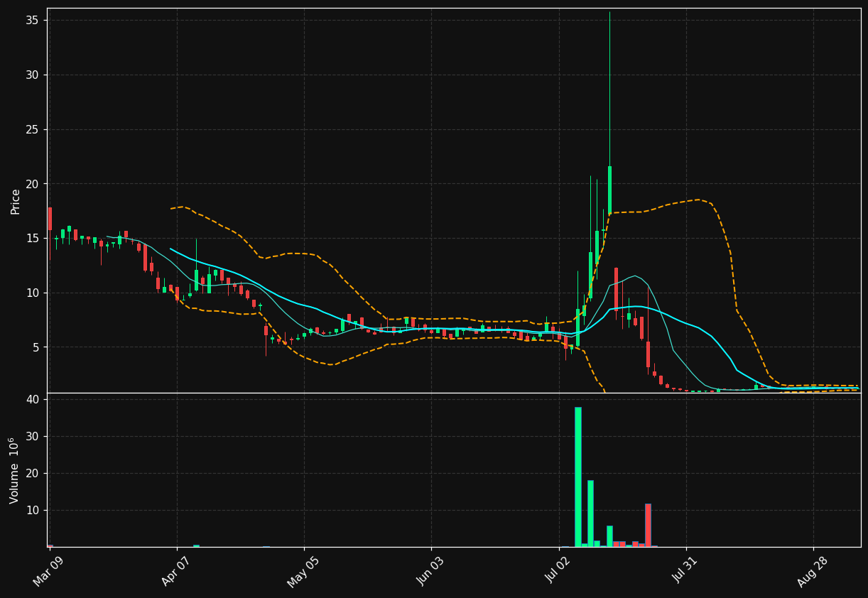Click the 30 tick on the Price axis
This screenshot has width=868, height=598.
tap(33, 75)
